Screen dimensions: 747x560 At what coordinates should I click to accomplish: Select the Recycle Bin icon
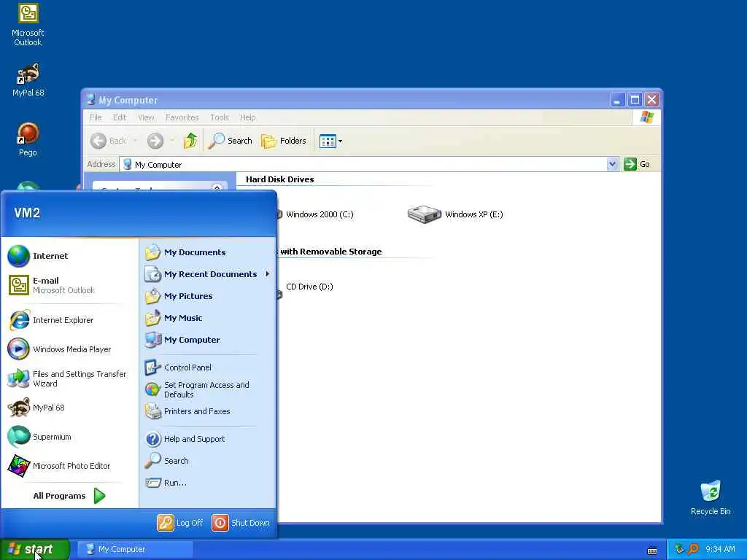coord(711,497)
